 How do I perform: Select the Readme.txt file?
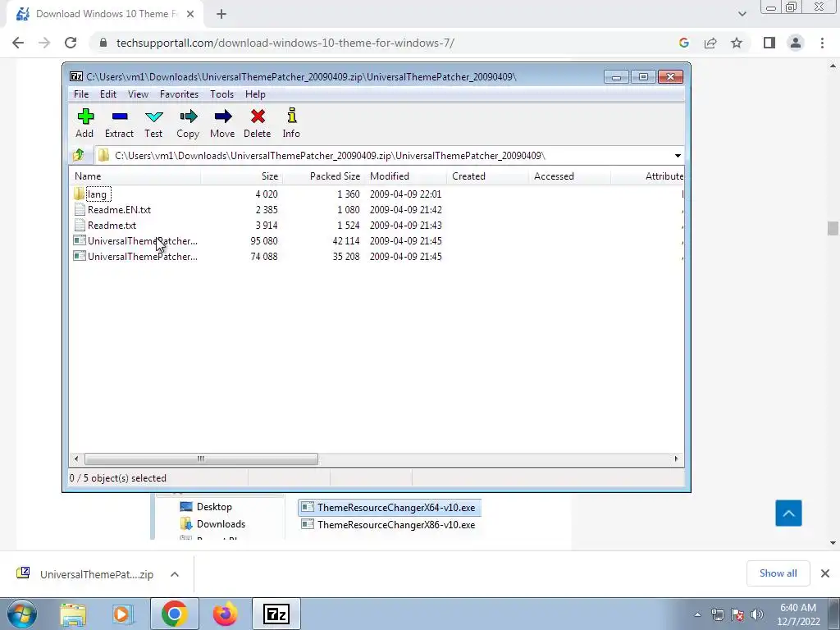click(112, 225)
